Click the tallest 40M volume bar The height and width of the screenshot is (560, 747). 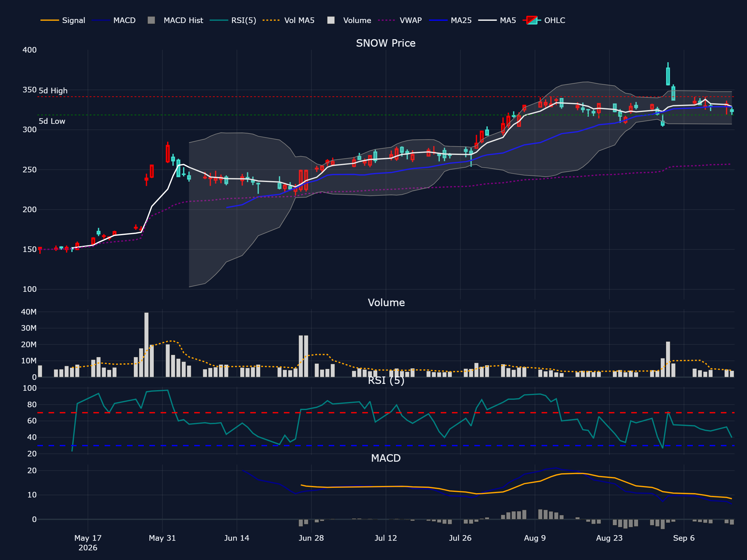click(x=146, y=345)
